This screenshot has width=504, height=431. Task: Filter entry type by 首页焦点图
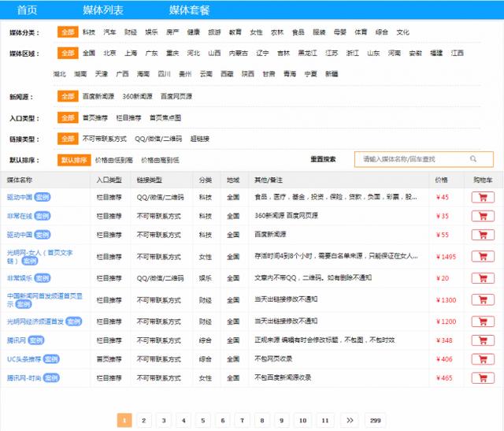[x=165, y=118]
